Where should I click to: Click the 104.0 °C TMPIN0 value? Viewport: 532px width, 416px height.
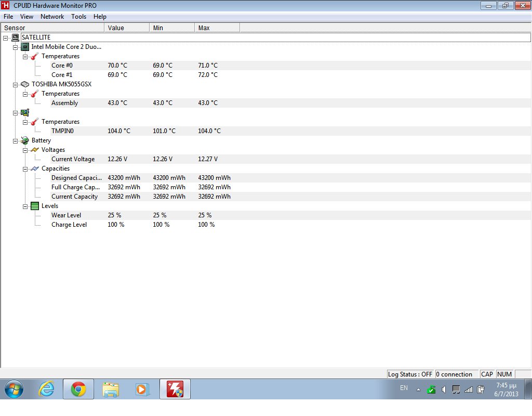(119, 131)
